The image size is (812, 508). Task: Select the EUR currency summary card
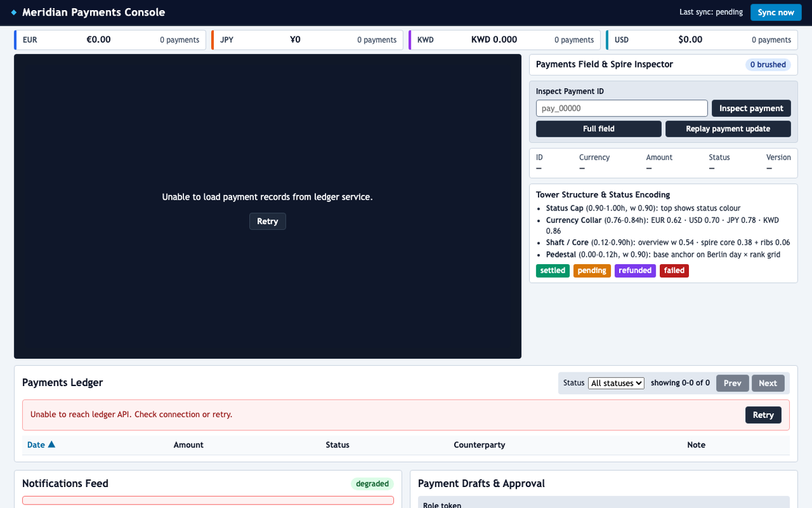tap(110, 40)
